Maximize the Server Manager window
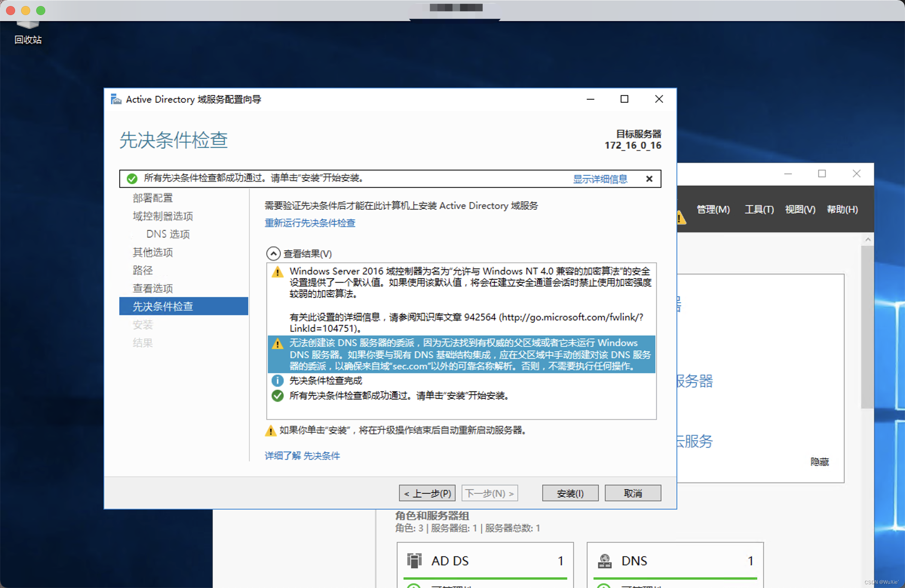The image size is (905, 588). coord(822,174)
